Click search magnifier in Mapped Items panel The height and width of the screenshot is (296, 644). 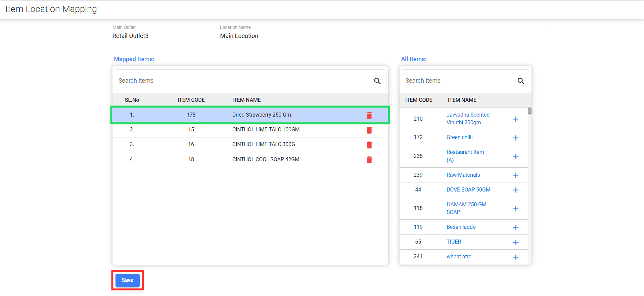[x=377, y=81]
